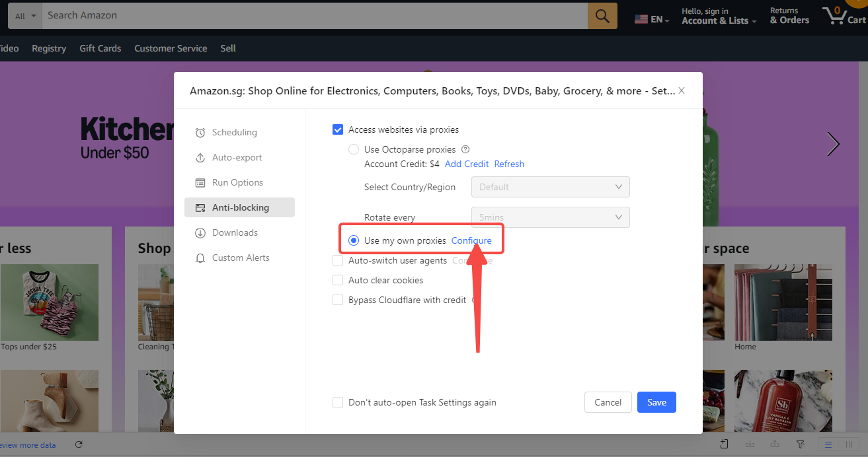Open the EN language selector dropdown
This screenshot has height=457, width=868.
pyautogui.click(x=652, y=20)
